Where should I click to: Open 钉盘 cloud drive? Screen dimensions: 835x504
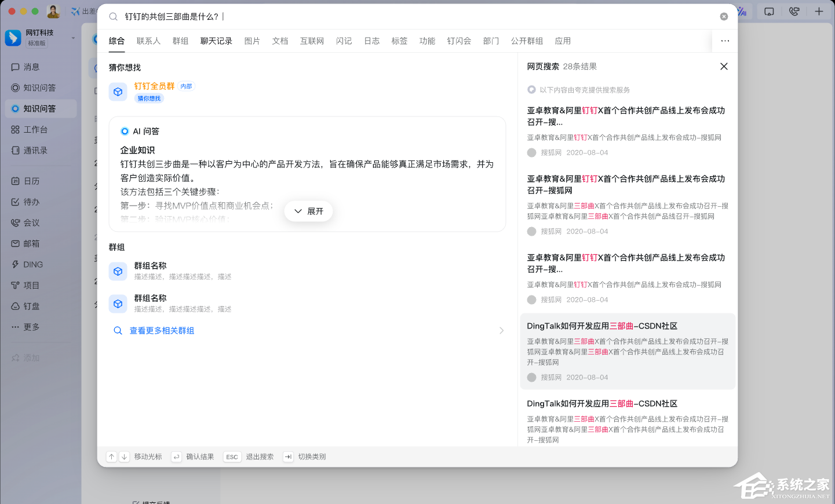pyautogui.click(x=32, y=305)
